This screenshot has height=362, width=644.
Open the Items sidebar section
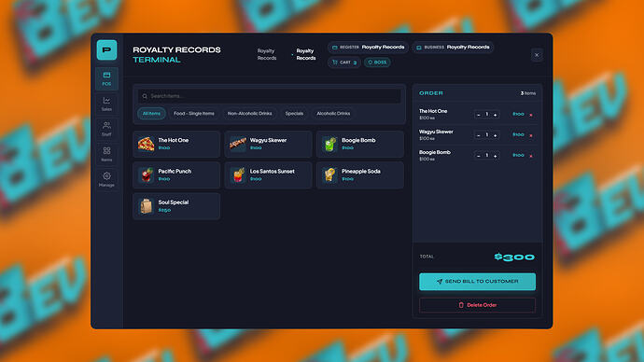coord(106,155)
